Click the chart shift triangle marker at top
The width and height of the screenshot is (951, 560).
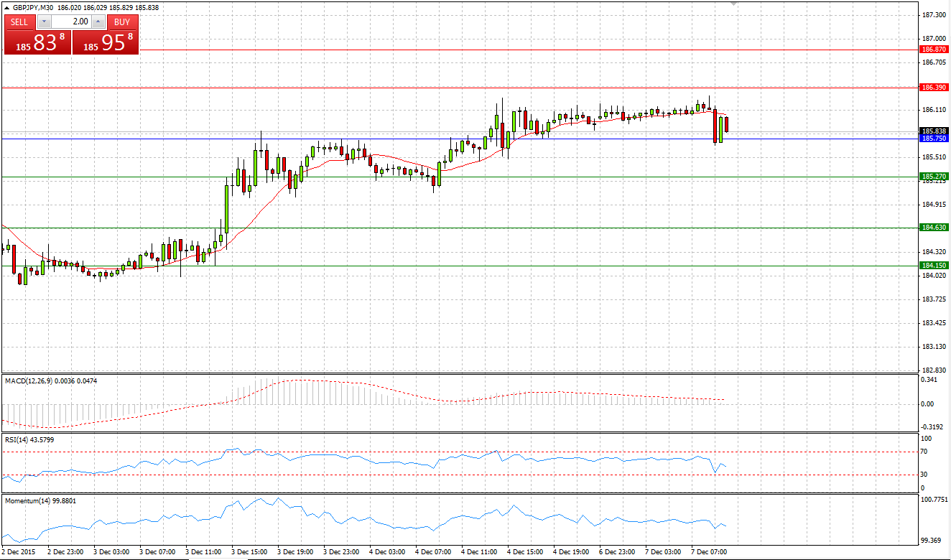coord(733,4)
